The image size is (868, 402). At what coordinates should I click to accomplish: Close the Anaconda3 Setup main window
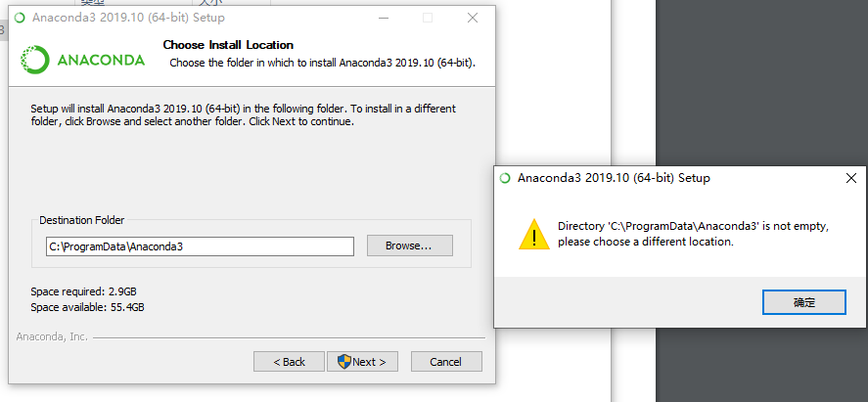473,18
